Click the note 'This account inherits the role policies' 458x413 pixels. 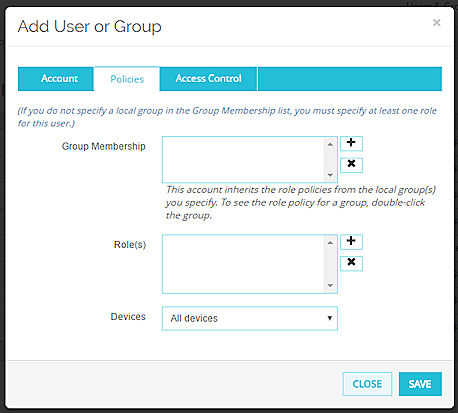pos(300,202)
